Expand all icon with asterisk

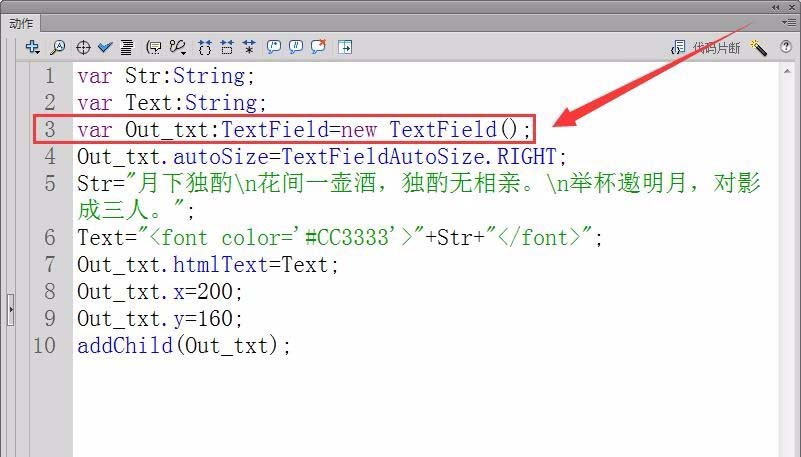coord(249,47)
